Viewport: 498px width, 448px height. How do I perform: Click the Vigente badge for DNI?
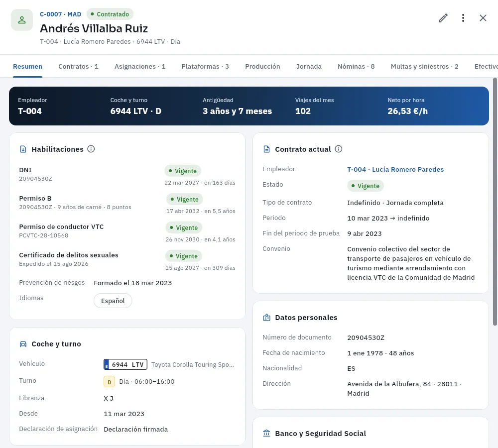click(183, 171)
